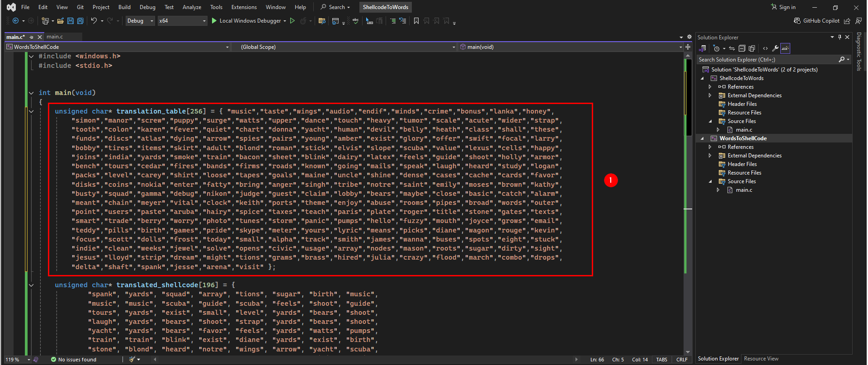Open the main(void) member dropdown
Image resolution: width=868 pixels, height=365 pixels.
pos(571,47)
